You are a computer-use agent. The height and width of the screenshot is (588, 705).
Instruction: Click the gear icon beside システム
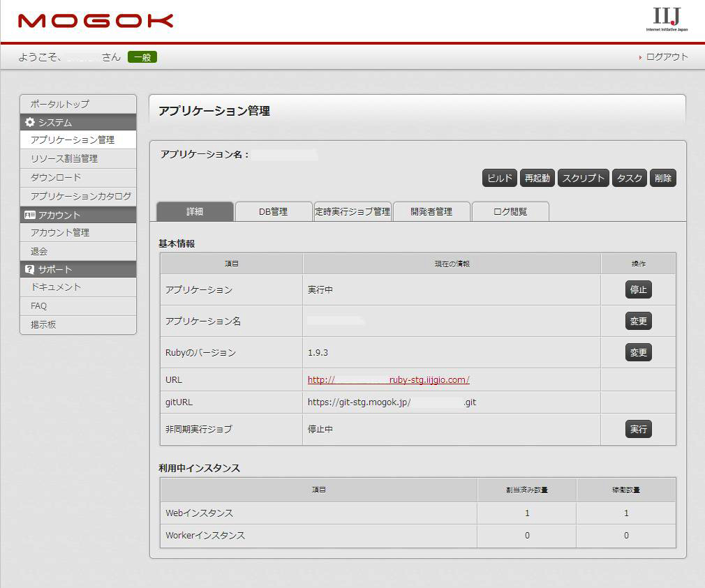click(30, 123)
